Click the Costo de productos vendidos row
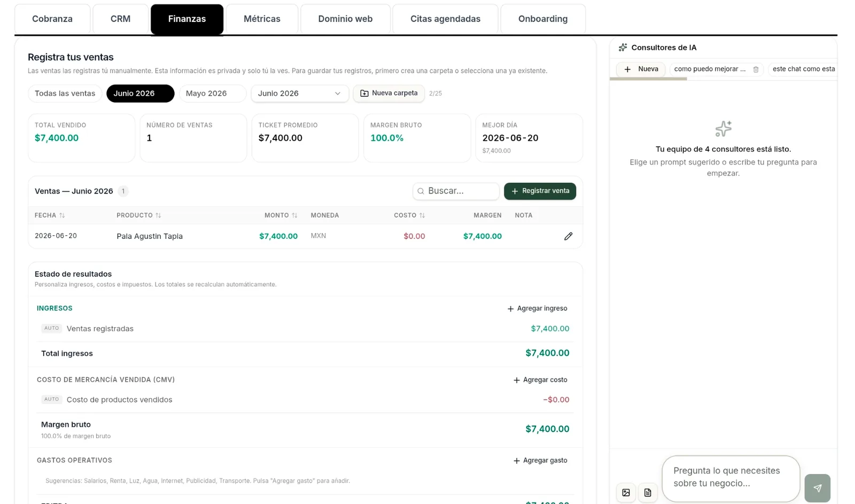 tap(305, 400)
